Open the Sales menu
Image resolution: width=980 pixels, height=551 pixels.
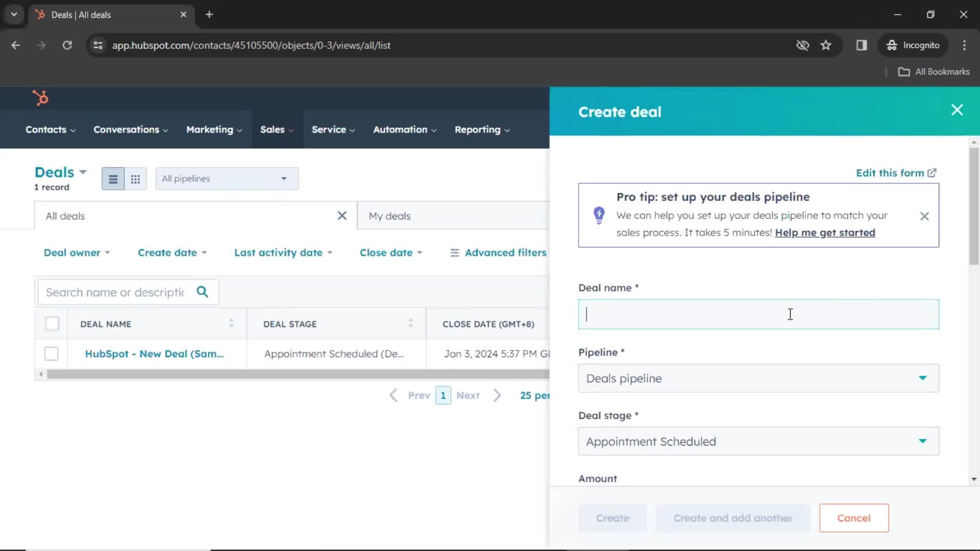(277, 130)
